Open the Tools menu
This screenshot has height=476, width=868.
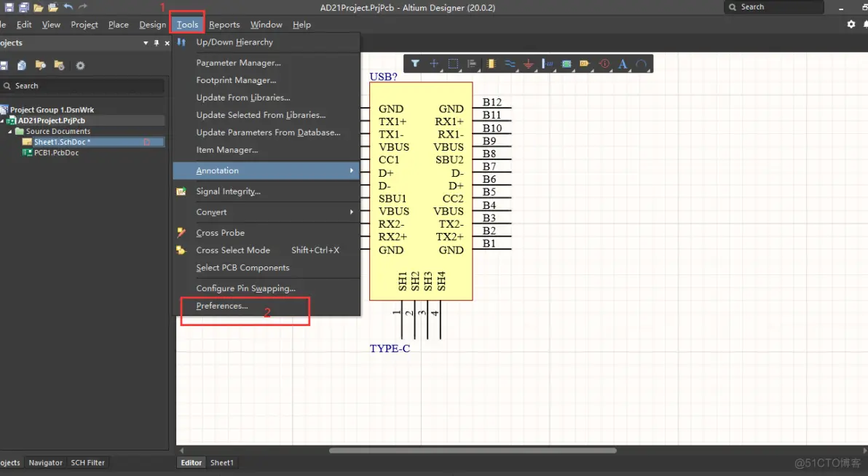[x=188, y=24]
